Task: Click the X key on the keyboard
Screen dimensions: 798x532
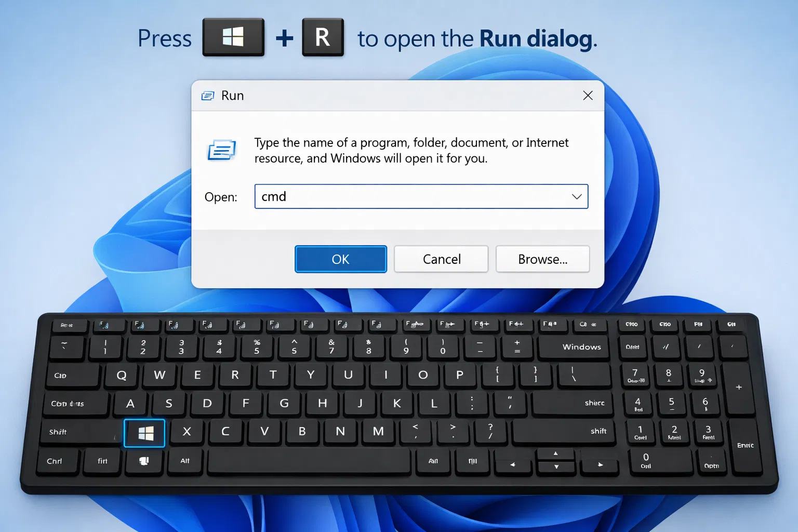Action: pyautogui.click(x=187, y=432)
